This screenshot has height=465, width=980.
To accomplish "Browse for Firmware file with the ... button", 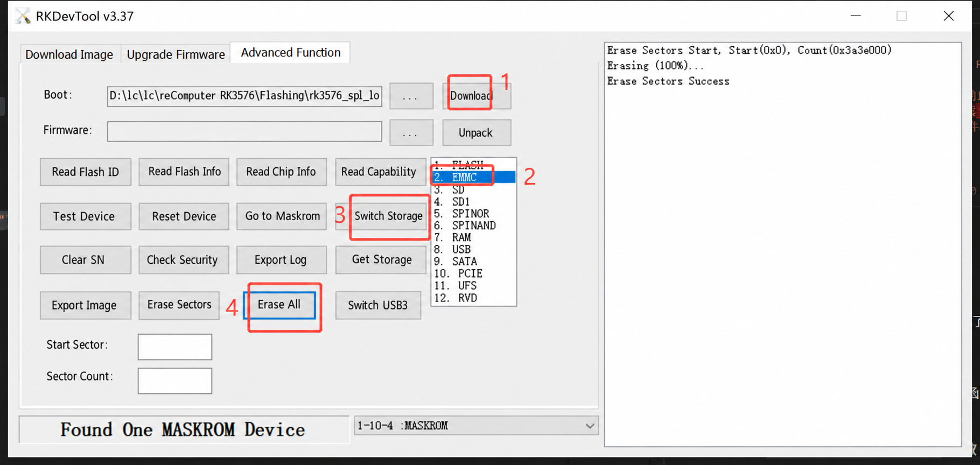I will pyautogui.click(x=411, y=133).
